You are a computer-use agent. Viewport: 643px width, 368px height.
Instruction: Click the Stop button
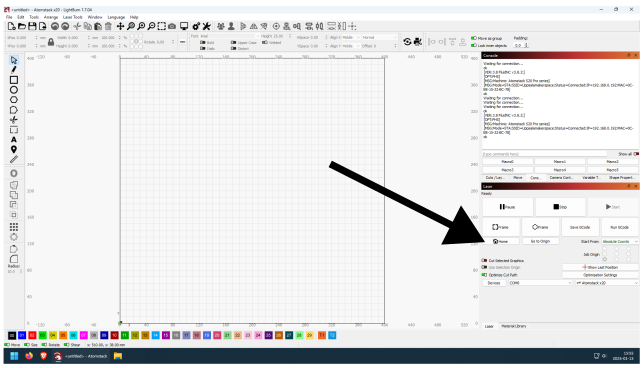(560, 207)
